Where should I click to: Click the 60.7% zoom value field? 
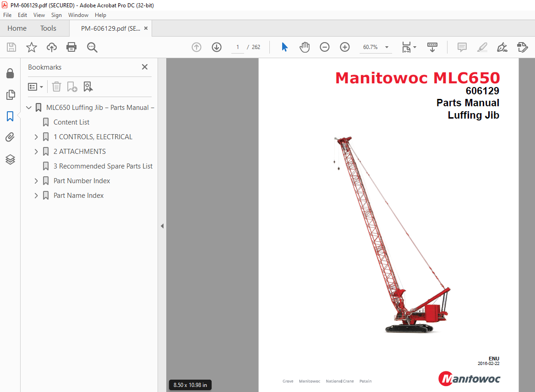pos(371,47)
